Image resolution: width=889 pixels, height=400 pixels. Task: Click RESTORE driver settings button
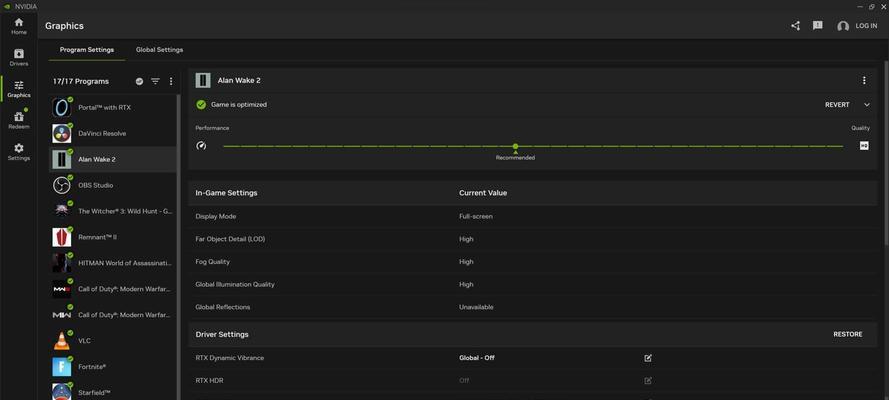pyautogui.click(x=848, y=334)
